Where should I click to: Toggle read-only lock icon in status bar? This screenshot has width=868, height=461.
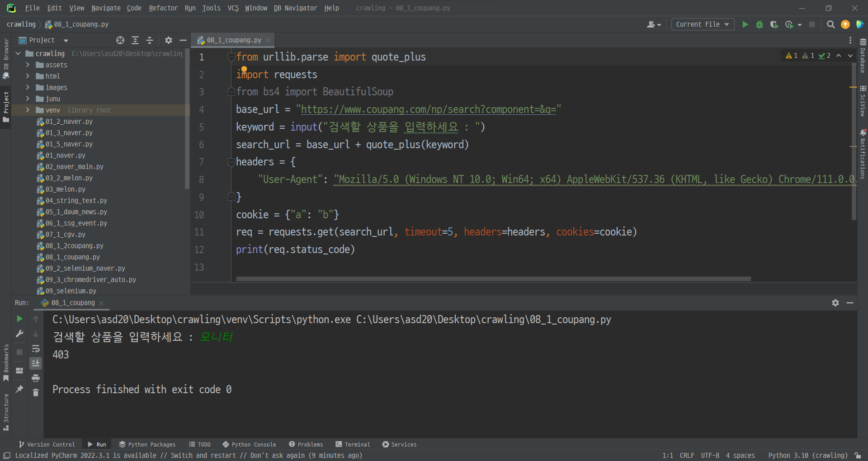click(858, 456)
